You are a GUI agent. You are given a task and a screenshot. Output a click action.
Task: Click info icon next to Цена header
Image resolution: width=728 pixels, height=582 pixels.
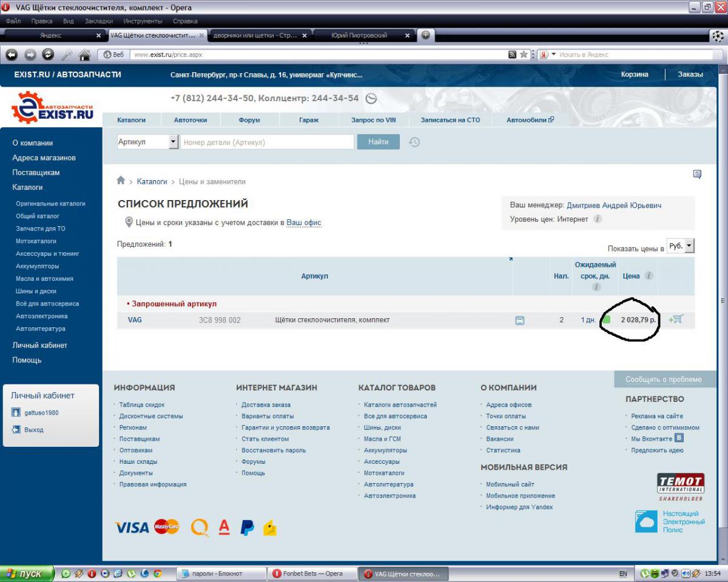point(649,276)
